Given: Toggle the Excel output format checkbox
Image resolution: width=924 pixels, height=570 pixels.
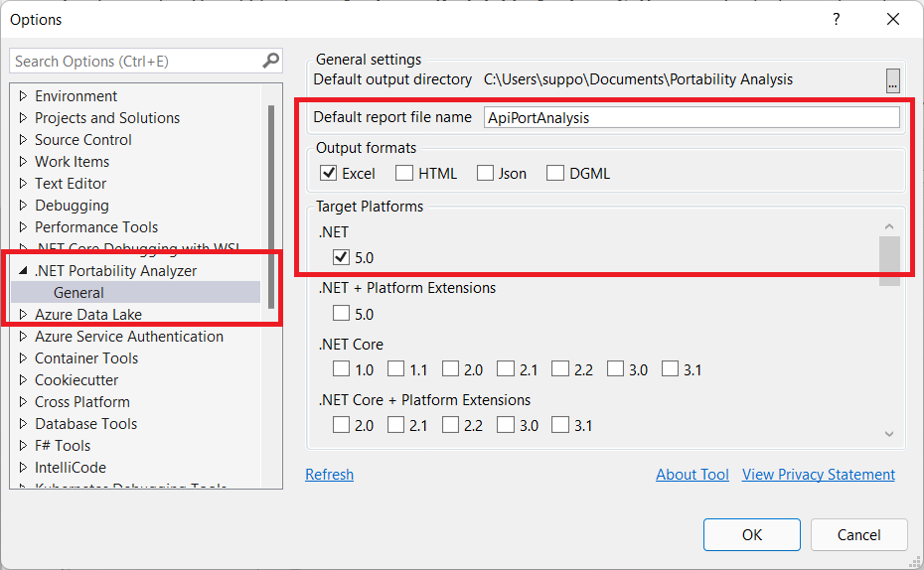Looking at the screenshot, I should pos(328,173).
